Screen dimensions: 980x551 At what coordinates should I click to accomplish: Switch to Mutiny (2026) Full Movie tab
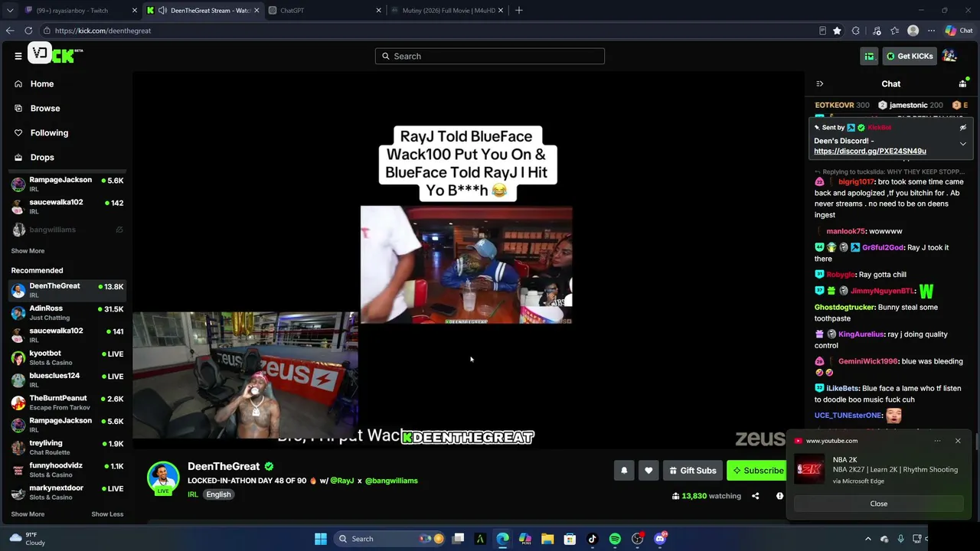(446, 10)
